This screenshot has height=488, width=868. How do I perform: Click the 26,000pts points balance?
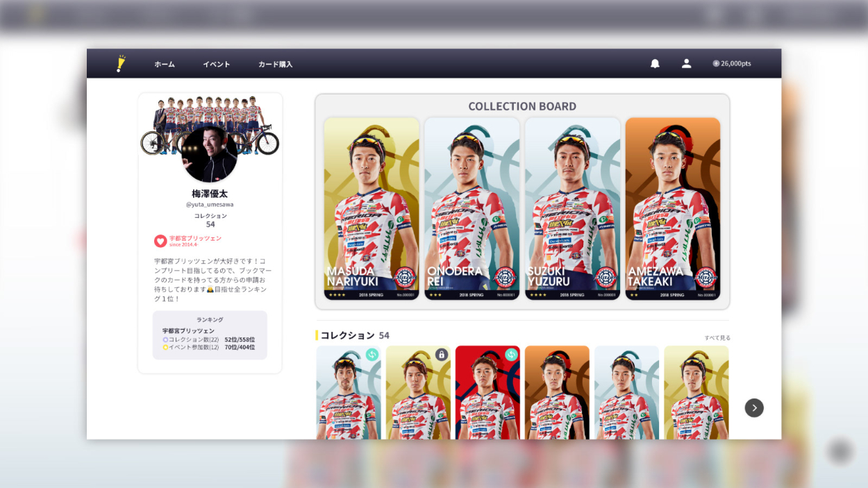tap(736, 64)
